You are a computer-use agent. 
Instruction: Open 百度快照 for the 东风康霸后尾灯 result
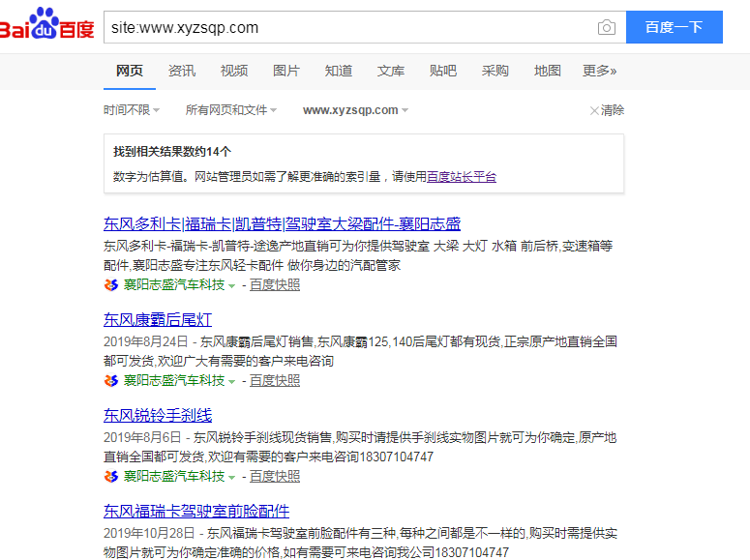[x=275, y=381]
